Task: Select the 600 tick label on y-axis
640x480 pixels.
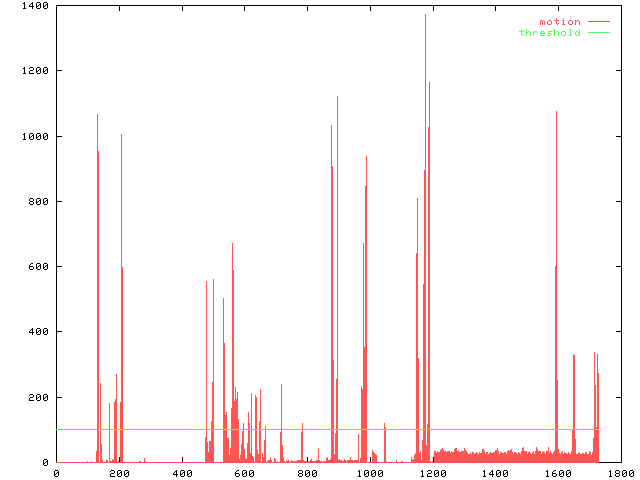Action: [x=39, y=267]
